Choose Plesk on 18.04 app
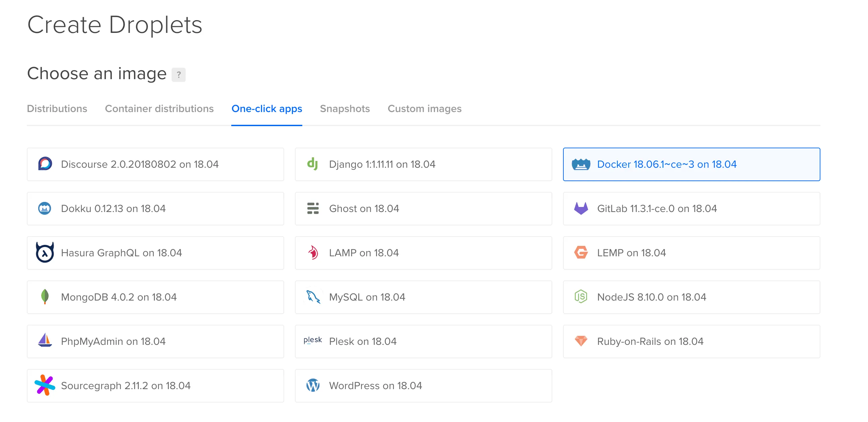This screenshot has height=422, width=868. (x=423, y=341)
